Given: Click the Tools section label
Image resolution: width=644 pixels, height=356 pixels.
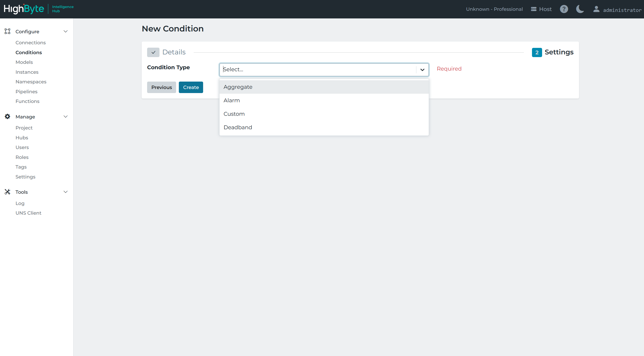Looking at the screenshot, I should [22, 192].
